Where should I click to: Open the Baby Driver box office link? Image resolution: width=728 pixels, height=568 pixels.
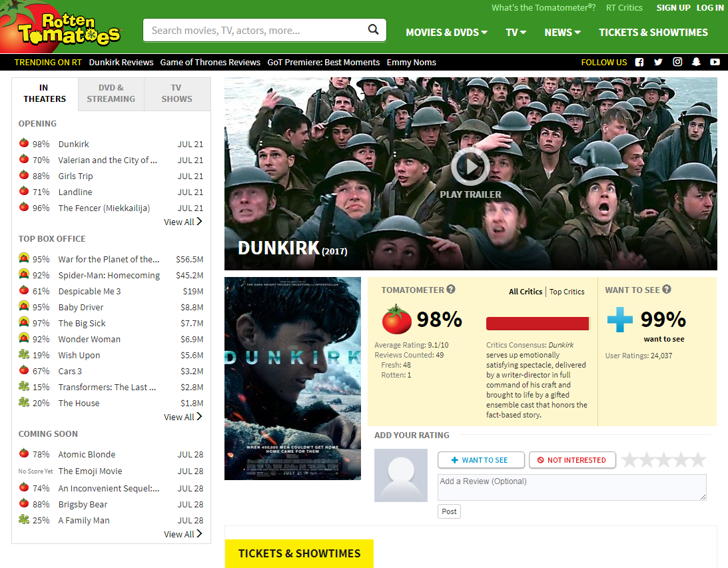81,307
